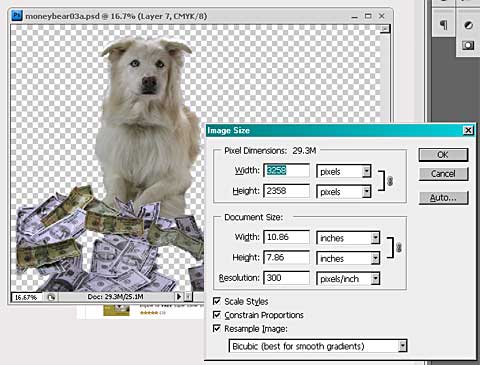Open the resolution pixels/inch dropdown

coord(375,279)
